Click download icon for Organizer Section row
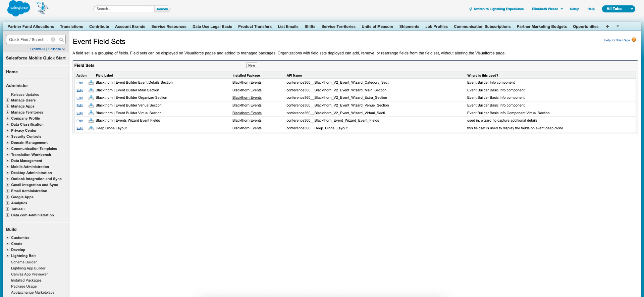The width and height of the screenshot is (644, 297). click(x=91, y=97)
